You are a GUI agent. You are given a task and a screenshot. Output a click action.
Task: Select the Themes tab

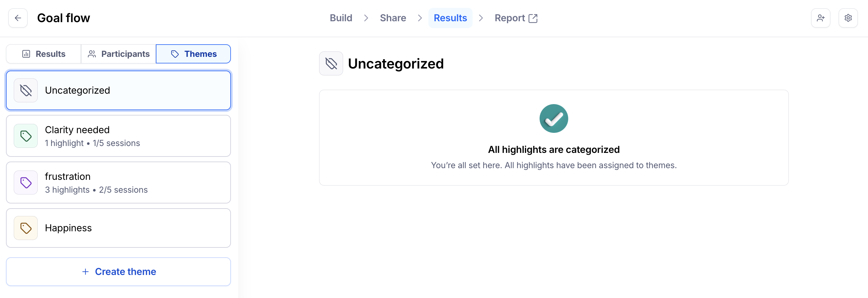tap(194, 54)
